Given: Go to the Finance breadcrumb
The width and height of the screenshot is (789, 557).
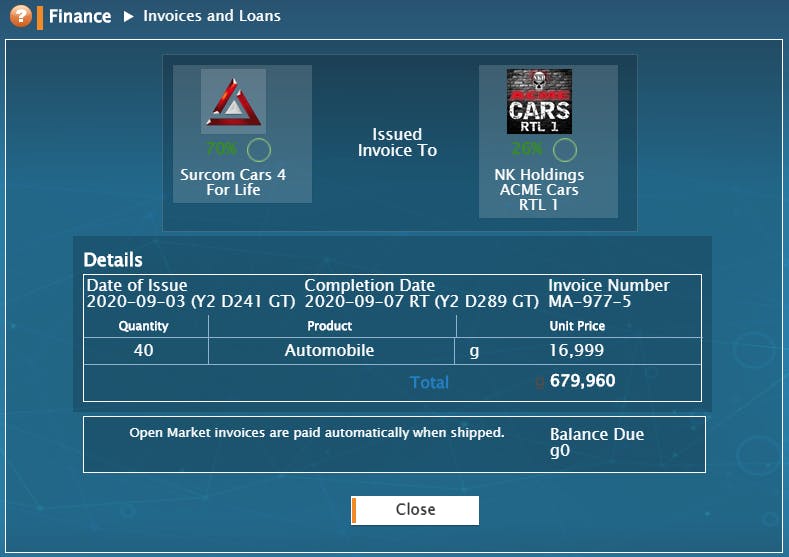Looking at the screenshot, I should (80, 17).
